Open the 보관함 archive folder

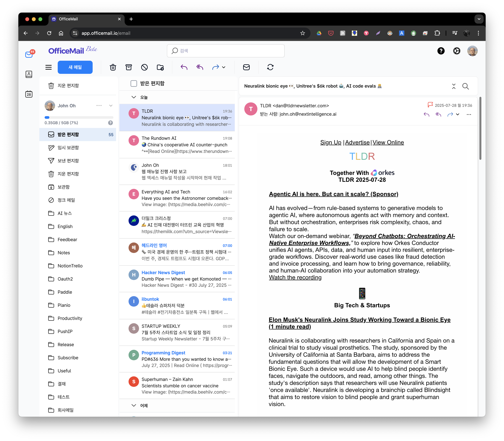(x=78, y=187)
